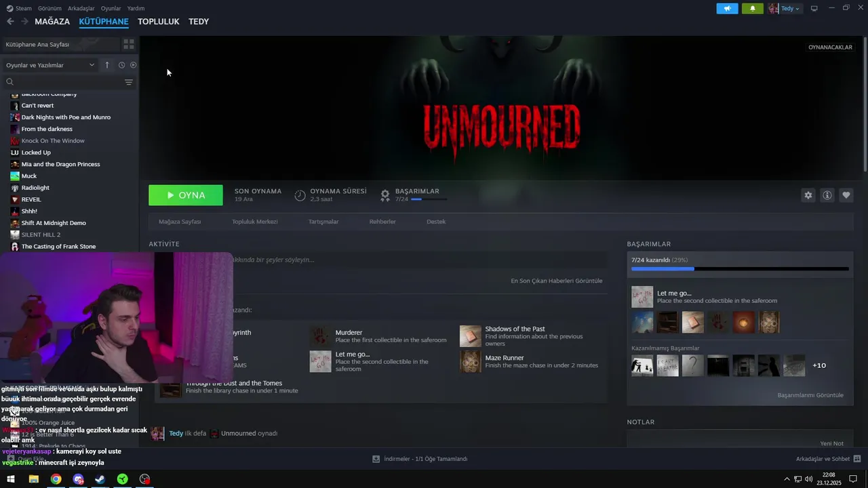
Task: Select REVEIL in the library list
Action: pyautogui.click(x=31, y=199)
